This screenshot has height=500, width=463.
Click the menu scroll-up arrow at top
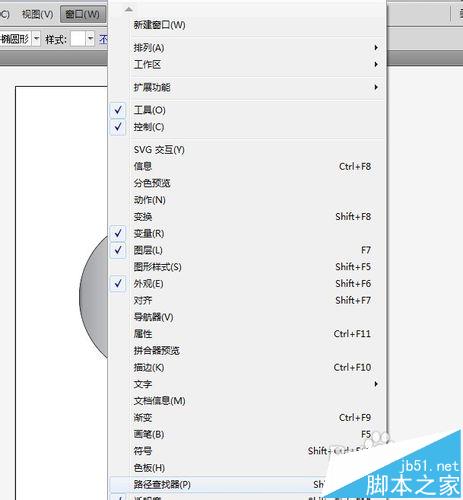pos(129,9)
